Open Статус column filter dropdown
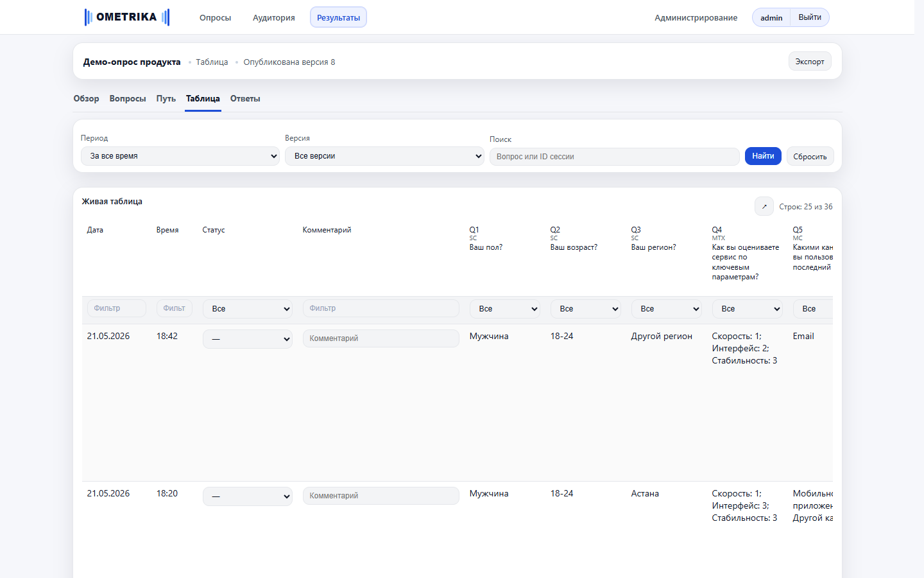This screenshot has height=578, width=924. (248, 309)
